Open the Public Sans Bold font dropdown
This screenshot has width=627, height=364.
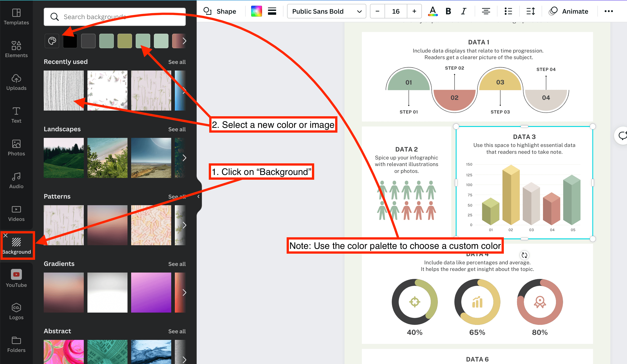pyautogui.click(x=326, y=11)
